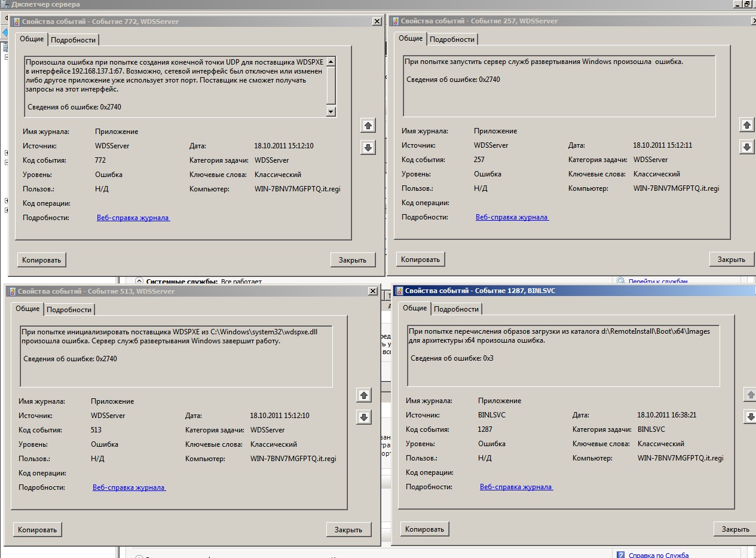Click event code value 772
The image size is (756, 558).
100,160
